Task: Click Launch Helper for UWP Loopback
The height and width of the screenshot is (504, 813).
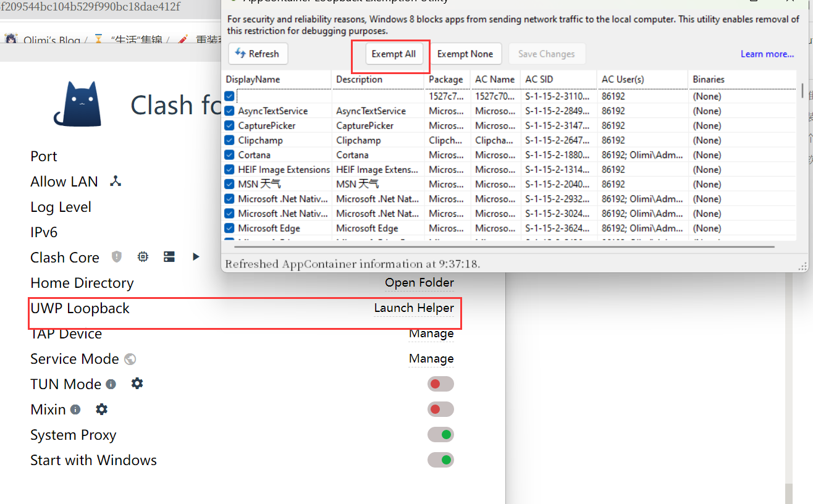Action: (414, 308)
